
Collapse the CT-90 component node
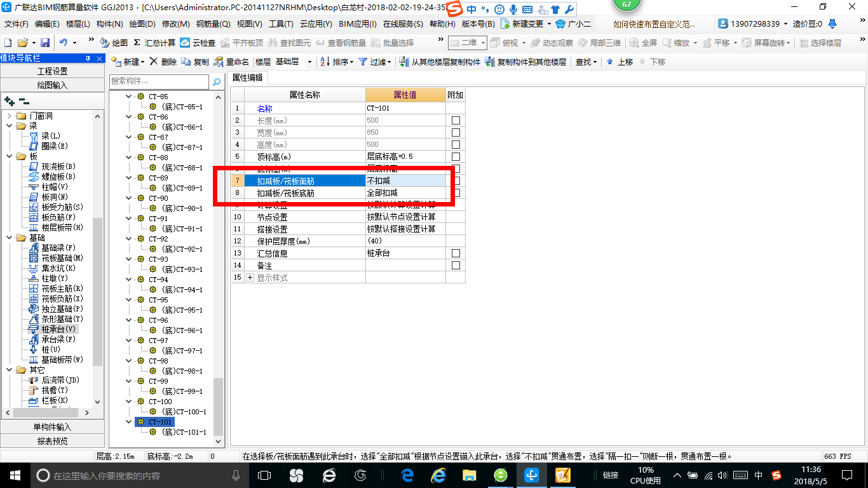click(129, 198)
